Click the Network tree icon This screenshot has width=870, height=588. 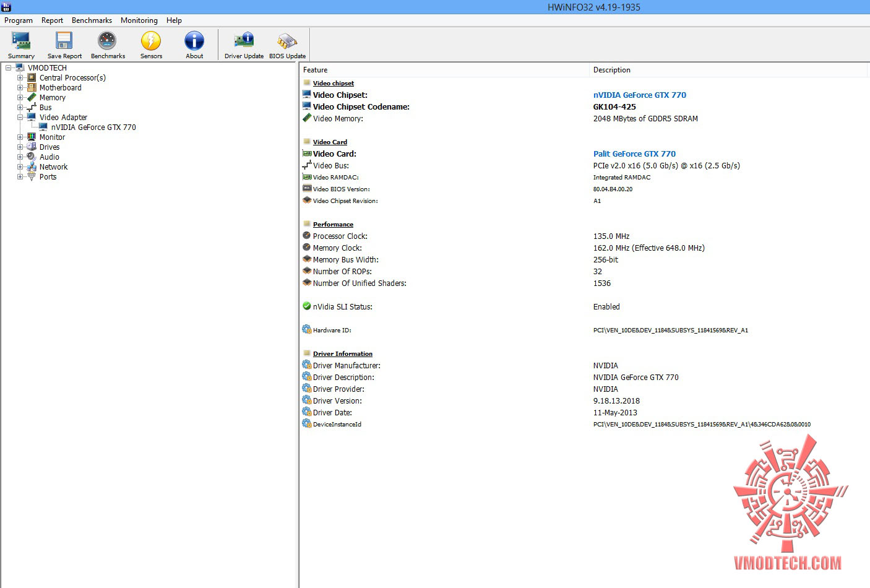(x=32, y=167)
